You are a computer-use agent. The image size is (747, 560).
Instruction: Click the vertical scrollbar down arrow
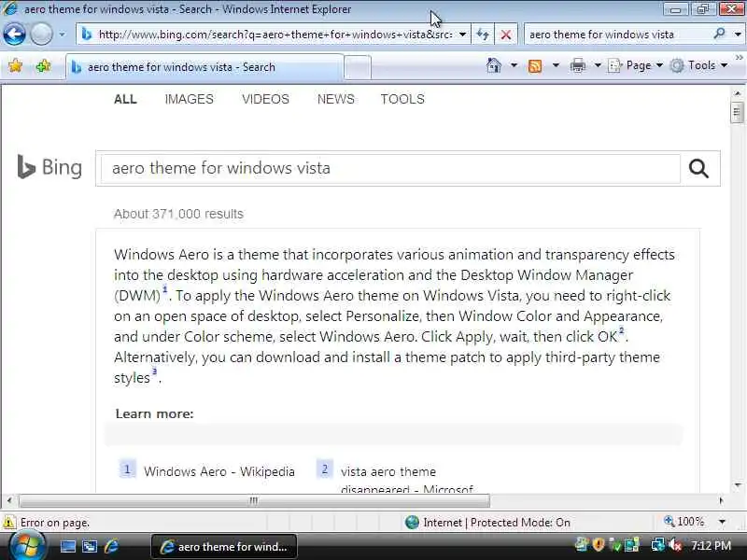tap(738, 485)
